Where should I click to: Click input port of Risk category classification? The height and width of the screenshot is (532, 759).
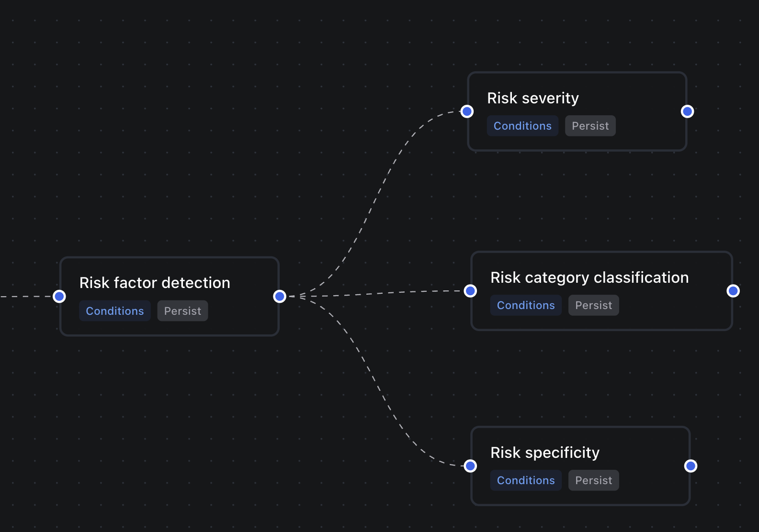point(470,291)
